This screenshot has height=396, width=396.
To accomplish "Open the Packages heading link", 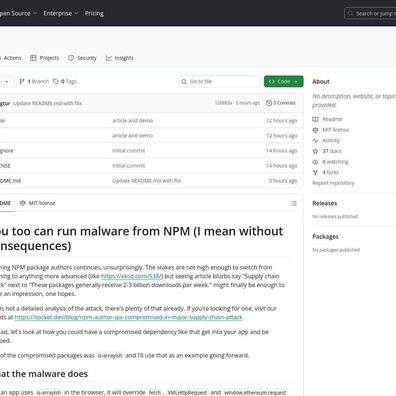I will tap(325, 236).
